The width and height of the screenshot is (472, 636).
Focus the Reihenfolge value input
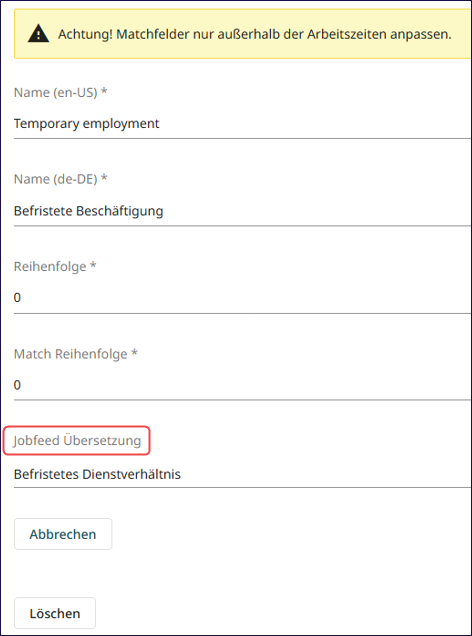pos(242,298)
